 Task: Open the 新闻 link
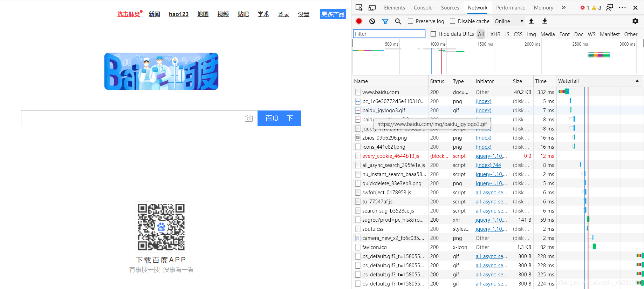154,14
